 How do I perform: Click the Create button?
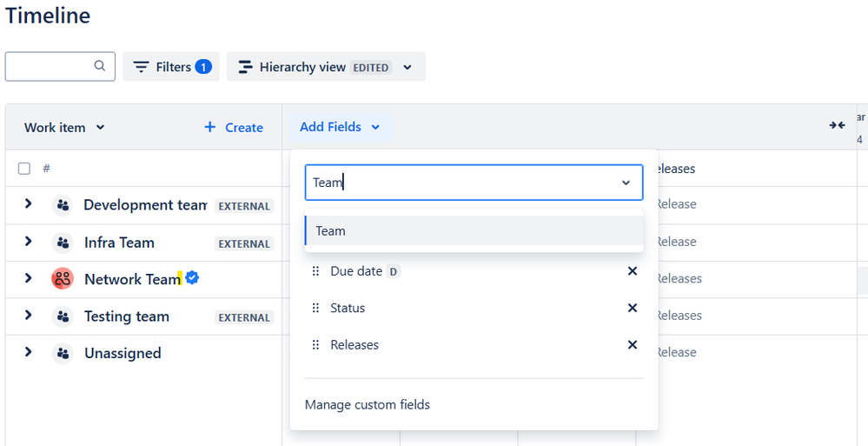coord(233,127)
